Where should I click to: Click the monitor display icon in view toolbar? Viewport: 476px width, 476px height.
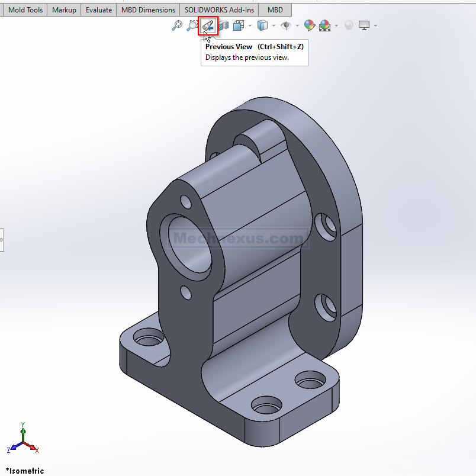point(364,25)
